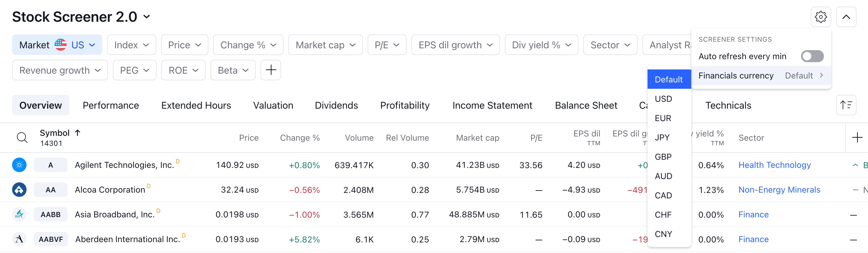
Task: Open screener settings gear icon
Action: point(820,17)
